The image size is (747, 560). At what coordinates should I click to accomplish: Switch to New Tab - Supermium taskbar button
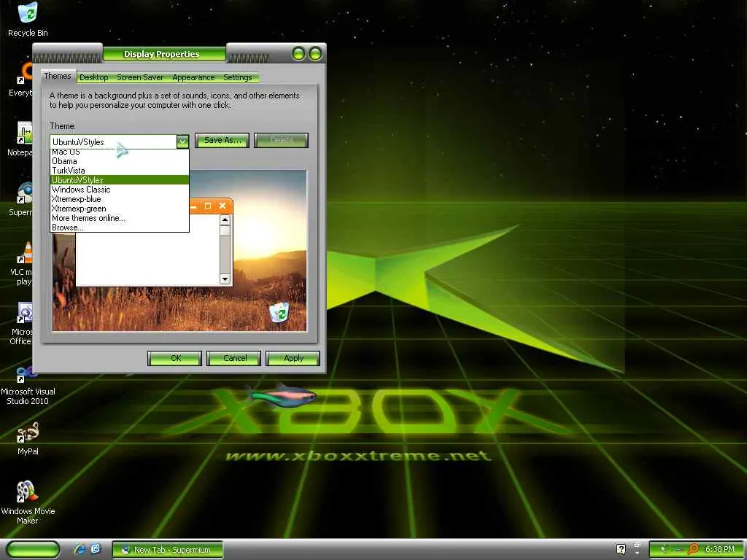coord(168,550)
